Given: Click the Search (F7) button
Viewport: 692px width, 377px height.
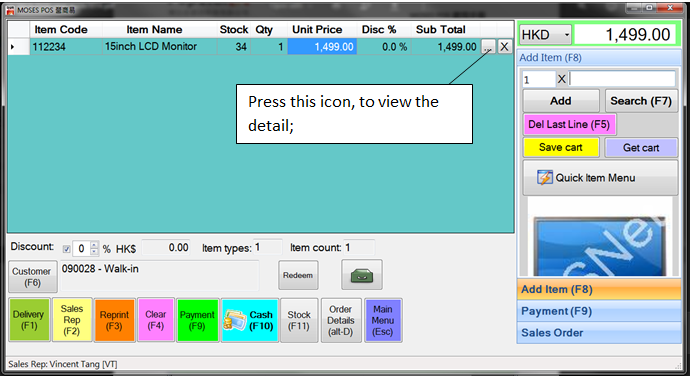Looking at the screenshot, I should click(641, 101).
